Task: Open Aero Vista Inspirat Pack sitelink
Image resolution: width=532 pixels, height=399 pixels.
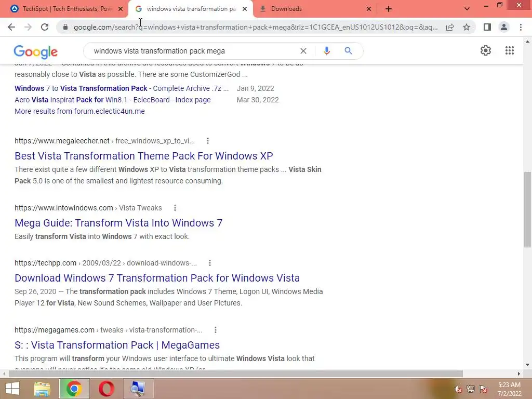Action: coord(112,100)
